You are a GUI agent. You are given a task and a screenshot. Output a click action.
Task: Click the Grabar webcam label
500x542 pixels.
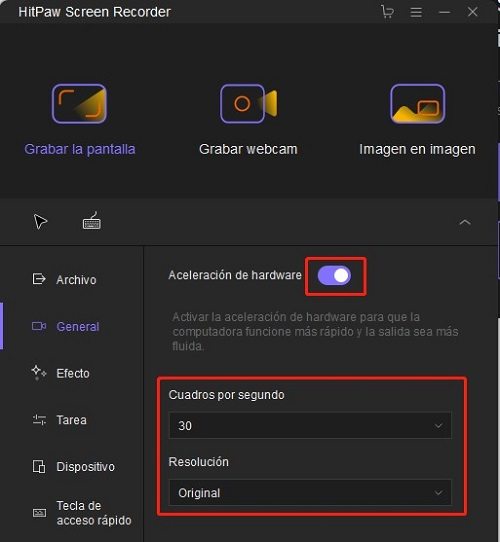tap(248, 149)
